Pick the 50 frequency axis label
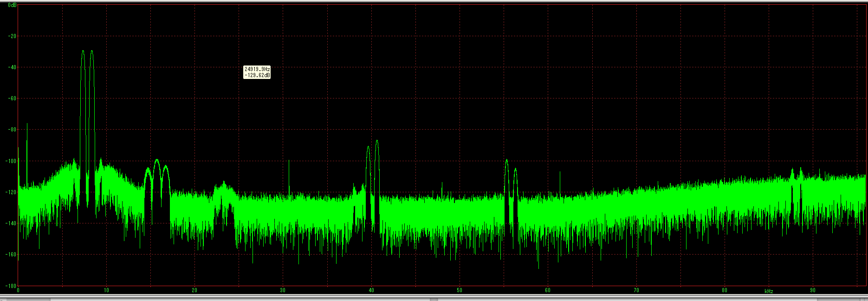Viewport: 868px width, 301px height. click(x=460, y=290)
